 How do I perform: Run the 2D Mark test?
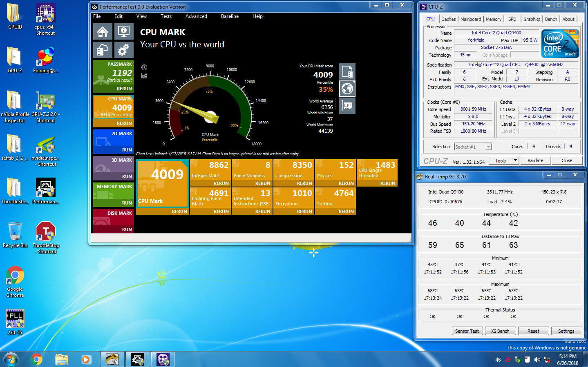[127, 150]
